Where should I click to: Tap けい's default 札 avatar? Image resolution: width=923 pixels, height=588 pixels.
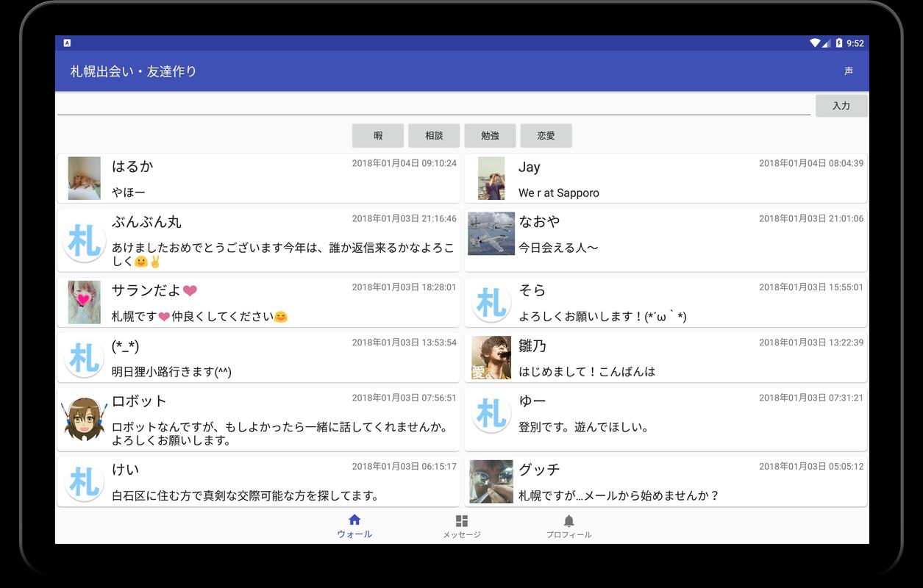pos(84,481)
